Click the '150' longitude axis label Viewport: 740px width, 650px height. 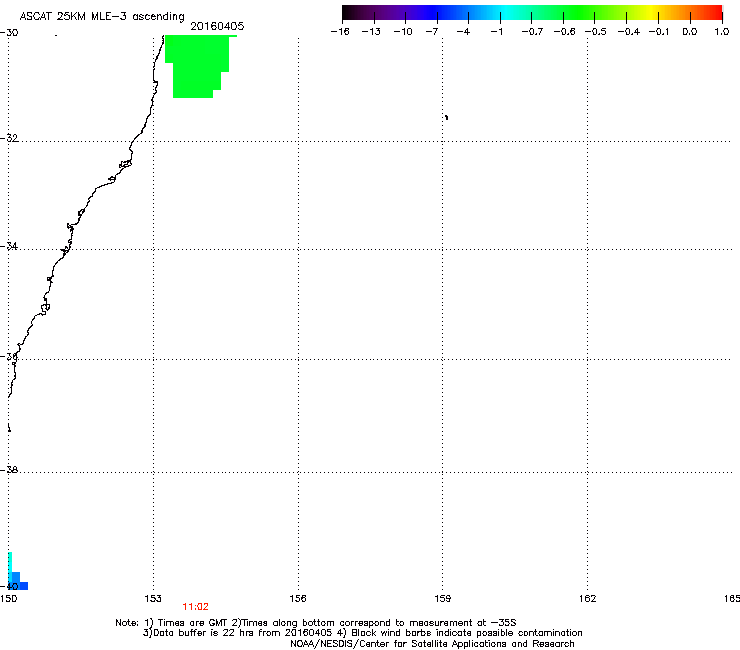(8, 599)
